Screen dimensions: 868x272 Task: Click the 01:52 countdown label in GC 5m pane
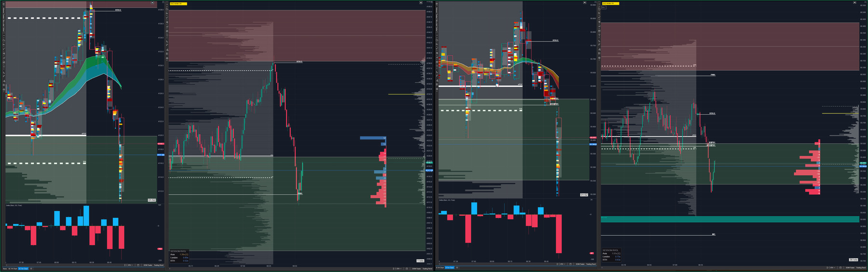coord(151,200)
